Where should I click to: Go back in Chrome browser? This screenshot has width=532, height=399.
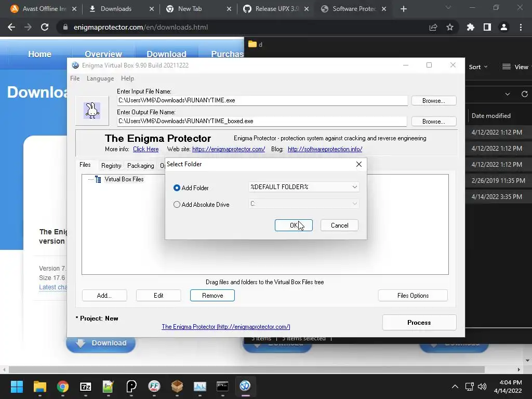tap(11, 27)
